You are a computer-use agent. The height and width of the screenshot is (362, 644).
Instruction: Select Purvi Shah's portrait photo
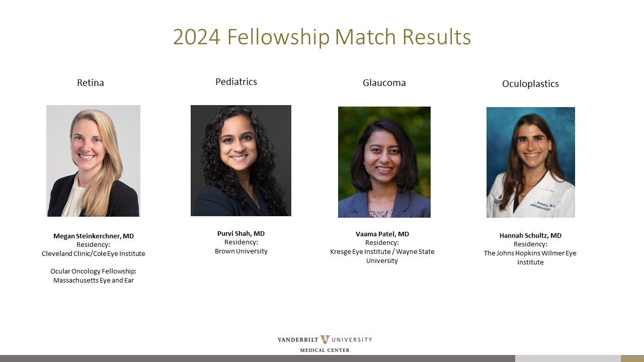click(240, 160)
